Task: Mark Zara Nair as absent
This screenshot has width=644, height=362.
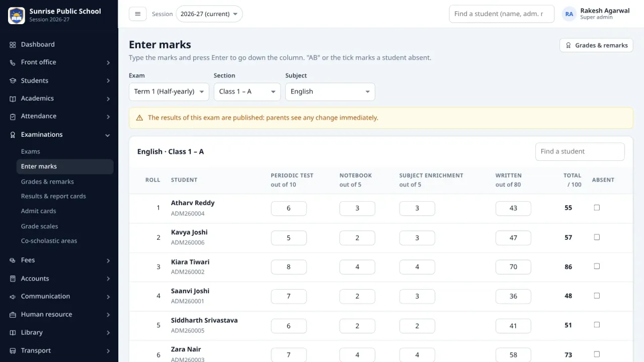Action: [597, 354]
